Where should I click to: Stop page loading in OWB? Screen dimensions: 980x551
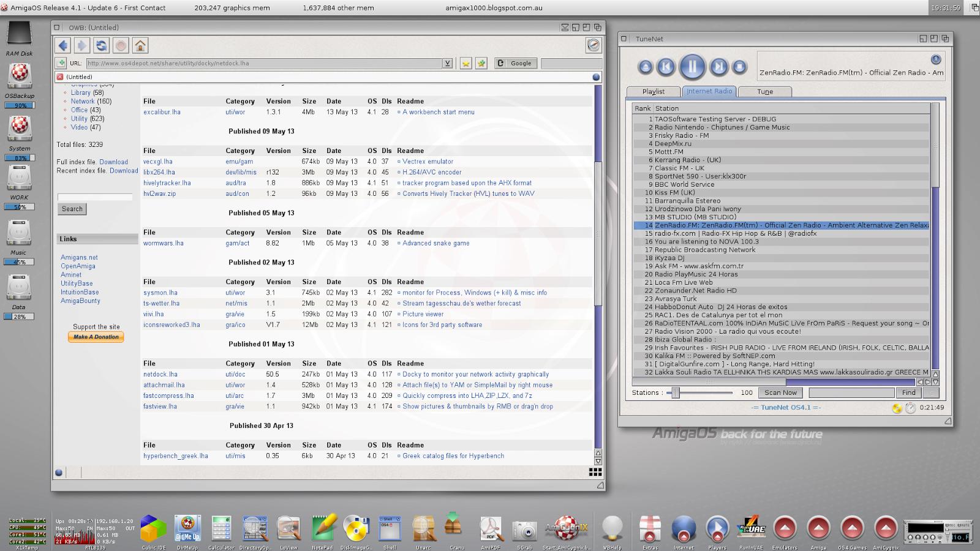(121, 45)
